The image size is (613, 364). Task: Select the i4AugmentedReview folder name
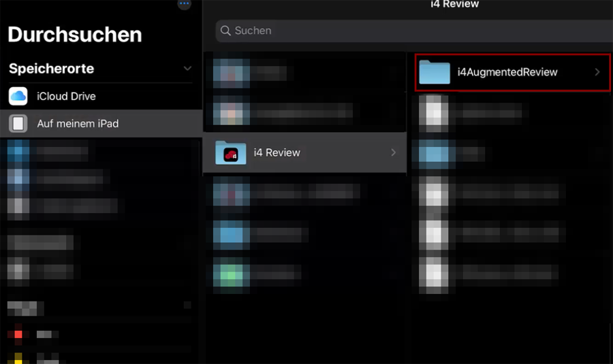click(507, 72)
